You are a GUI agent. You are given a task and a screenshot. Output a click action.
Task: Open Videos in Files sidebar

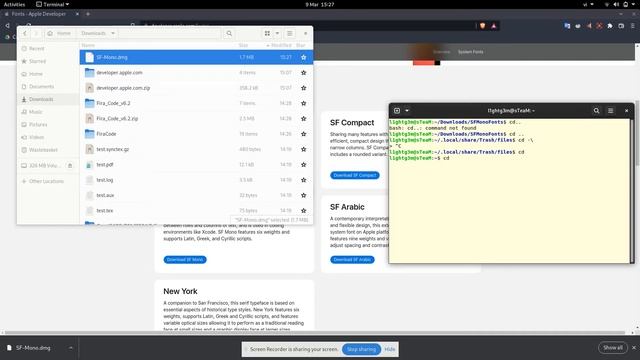point(48,137)
